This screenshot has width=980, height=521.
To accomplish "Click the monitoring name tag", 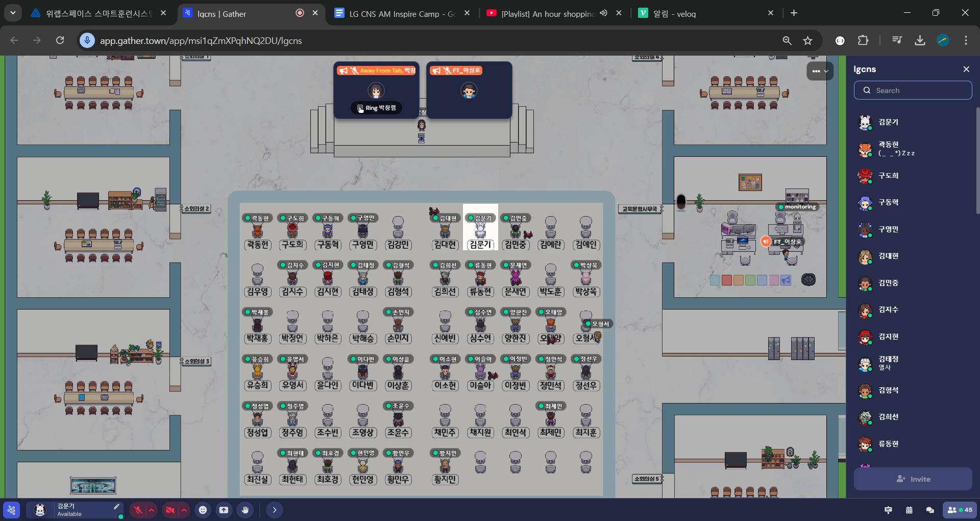I will click(797, 207).
